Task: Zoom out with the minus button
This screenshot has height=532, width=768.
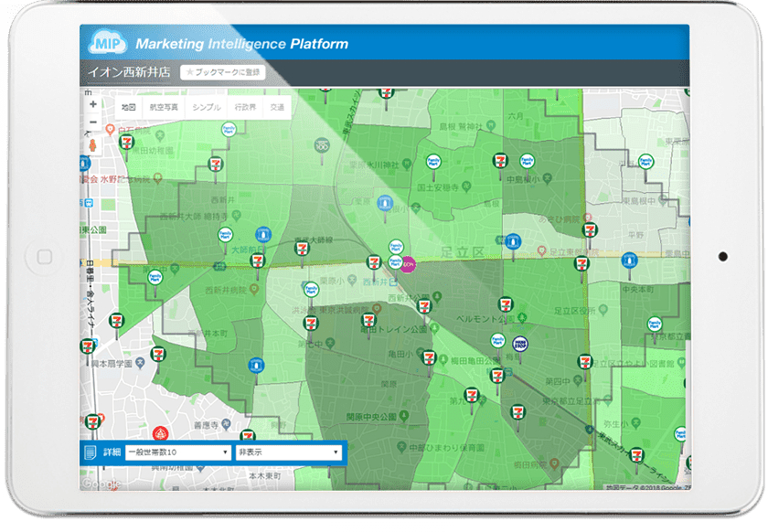Action: point(93,122)
